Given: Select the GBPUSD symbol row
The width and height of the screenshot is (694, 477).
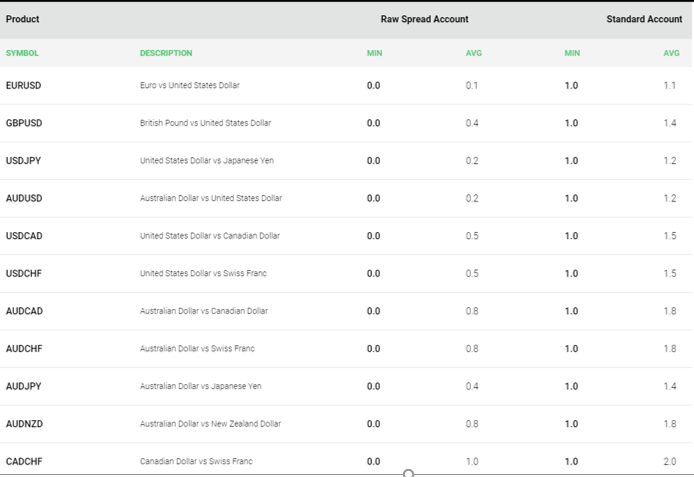Looking at the screenshot, I should point(24,123).
